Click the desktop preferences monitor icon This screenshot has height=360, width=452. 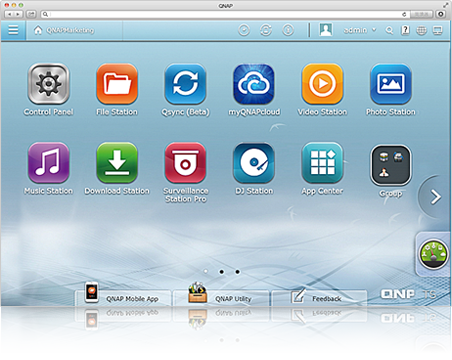point(437,30)
